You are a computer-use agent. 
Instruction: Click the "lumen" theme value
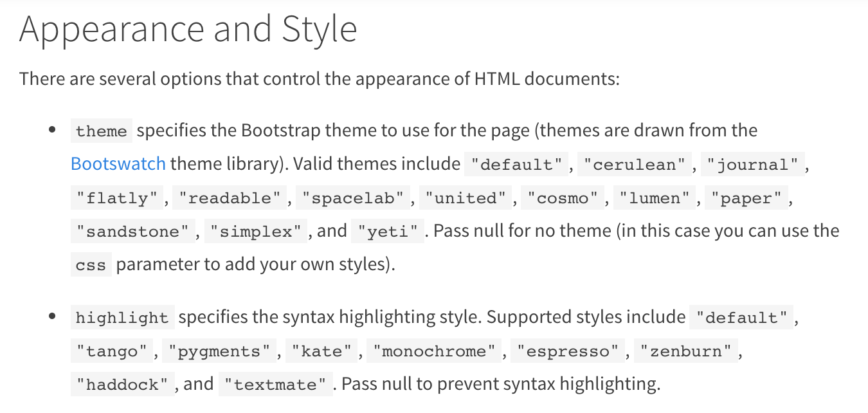[x=656, y=197]
